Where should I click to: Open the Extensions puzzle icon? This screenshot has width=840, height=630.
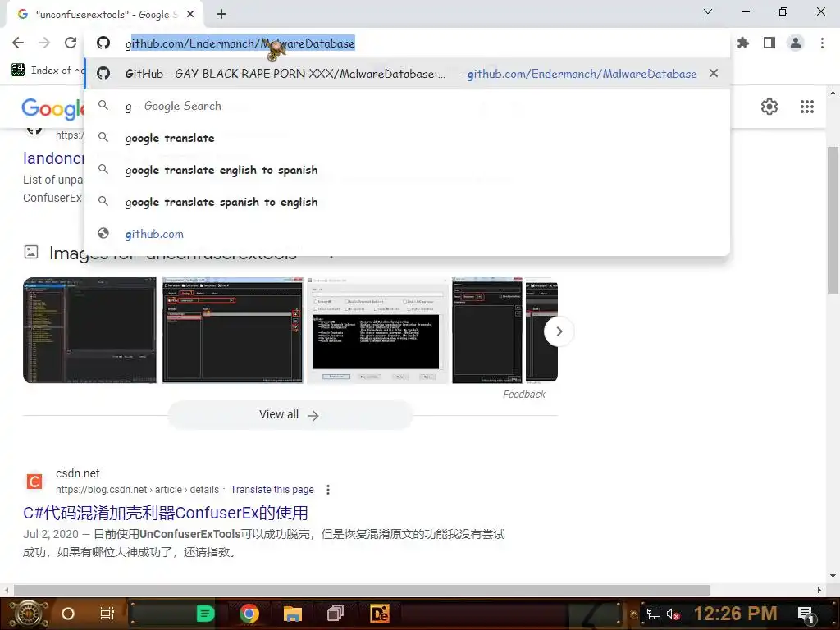coord(743,43)
